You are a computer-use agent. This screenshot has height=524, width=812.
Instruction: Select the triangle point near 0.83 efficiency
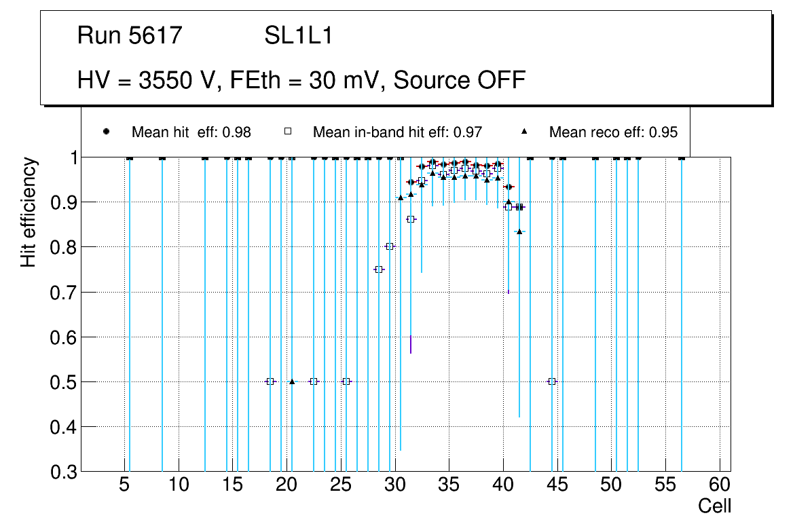tap(519, 231)
